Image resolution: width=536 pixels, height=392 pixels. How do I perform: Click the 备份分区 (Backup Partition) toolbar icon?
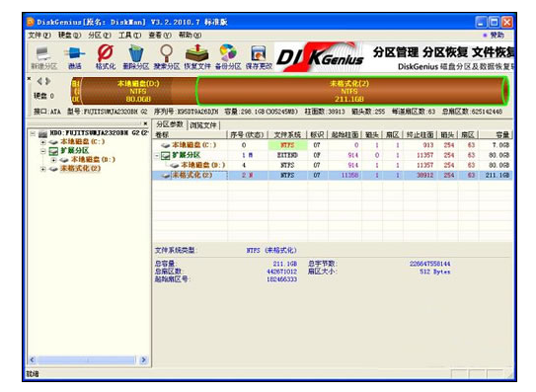228,57
